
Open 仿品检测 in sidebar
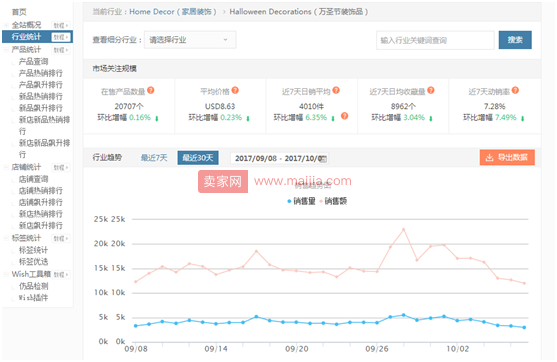click(33, 286)
